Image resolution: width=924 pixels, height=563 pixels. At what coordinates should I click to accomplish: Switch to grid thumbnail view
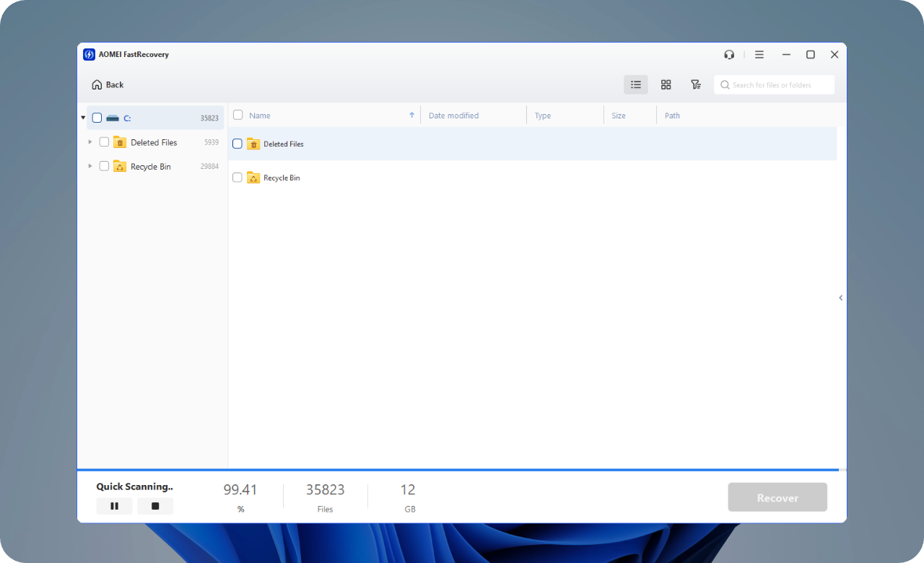pyautogui.click(x=666, y=84)
